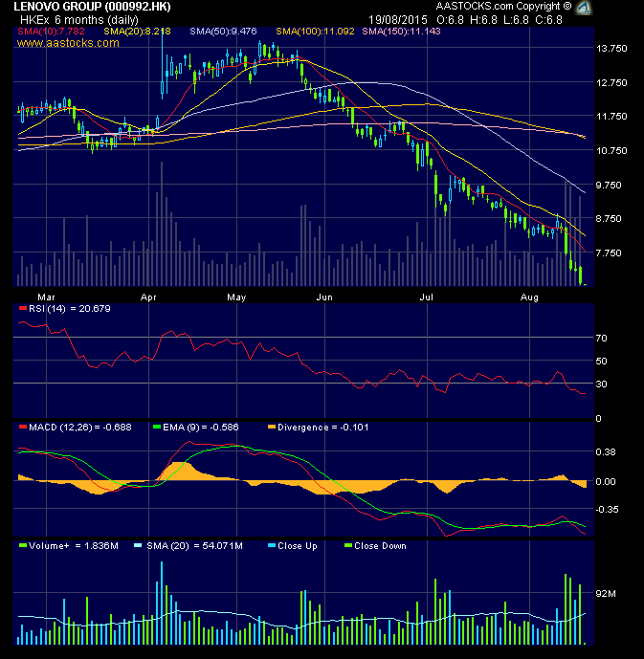Click the 13.750 price axis label
Screen dimensions: 644x659
click(611, 49)
